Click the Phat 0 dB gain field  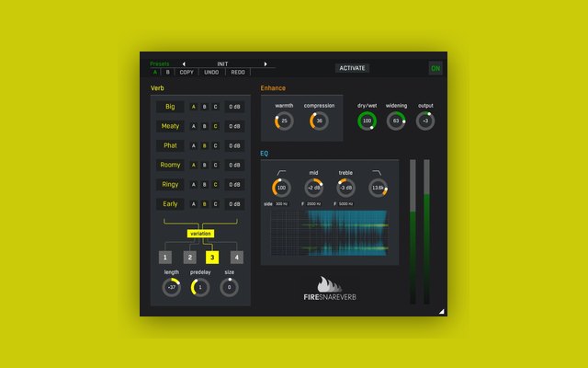[234, 145]
